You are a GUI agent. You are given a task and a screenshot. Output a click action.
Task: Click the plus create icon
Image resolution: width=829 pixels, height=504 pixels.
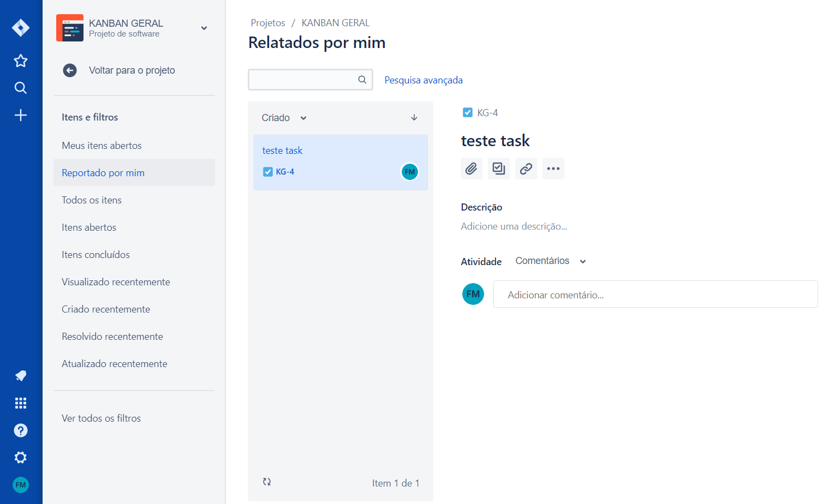coord(21,115)
